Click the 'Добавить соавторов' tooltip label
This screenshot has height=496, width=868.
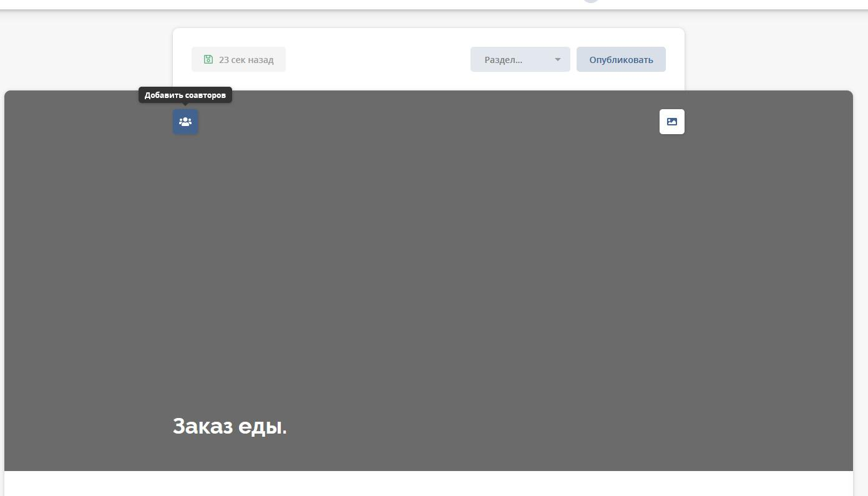pyautogui.click(x=185, y=95)
